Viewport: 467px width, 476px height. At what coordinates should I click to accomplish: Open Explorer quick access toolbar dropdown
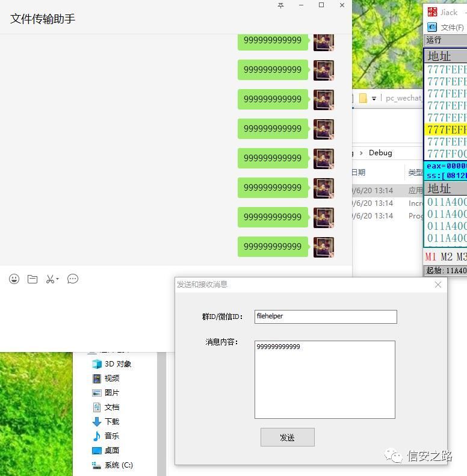[374, 98]
